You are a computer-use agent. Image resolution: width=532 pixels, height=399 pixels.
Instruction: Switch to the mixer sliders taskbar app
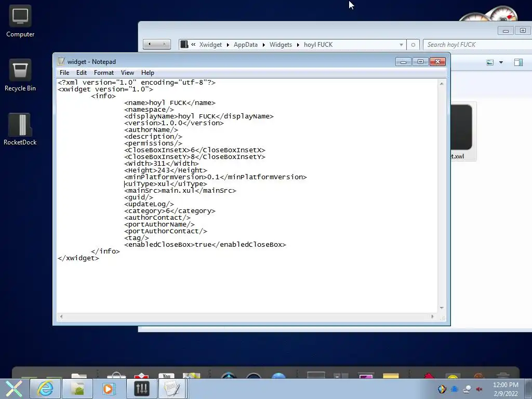coord(142,389)
